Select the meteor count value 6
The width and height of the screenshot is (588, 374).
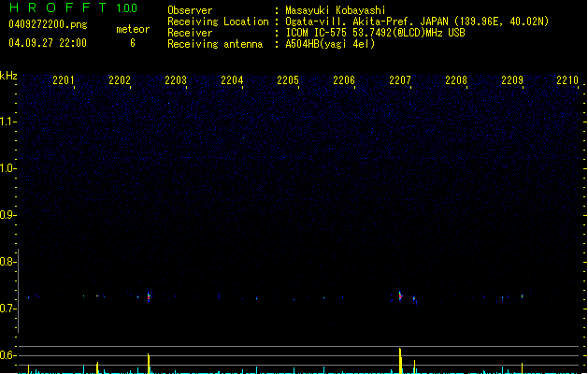133,43
